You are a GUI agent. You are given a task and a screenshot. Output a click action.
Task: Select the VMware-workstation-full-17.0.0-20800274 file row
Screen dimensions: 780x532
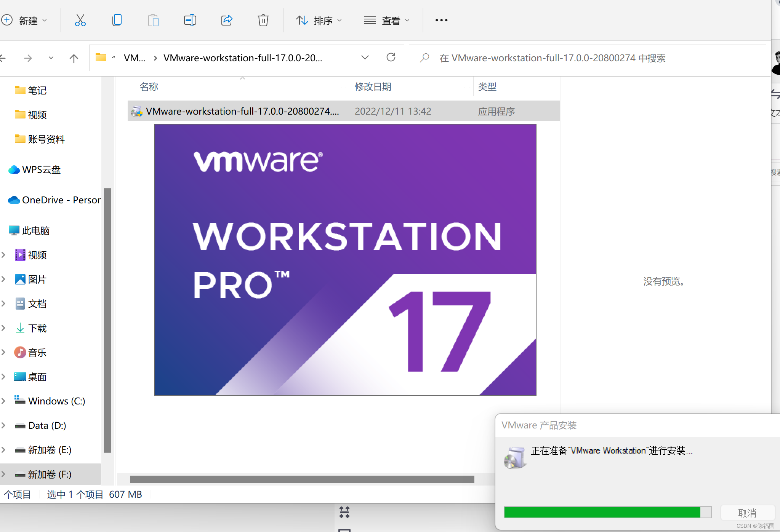pos(343,111)
